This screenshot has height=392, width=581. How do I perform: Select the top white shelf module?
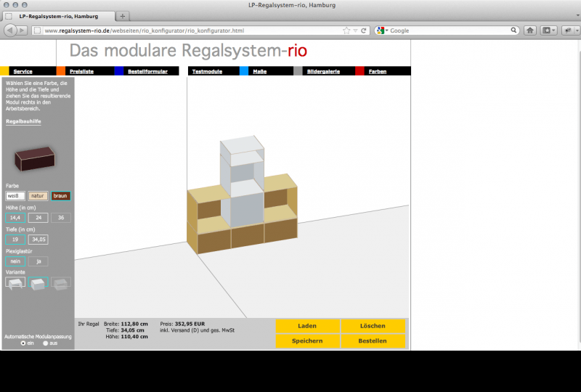pyautogui.click(x=242, y=150)
